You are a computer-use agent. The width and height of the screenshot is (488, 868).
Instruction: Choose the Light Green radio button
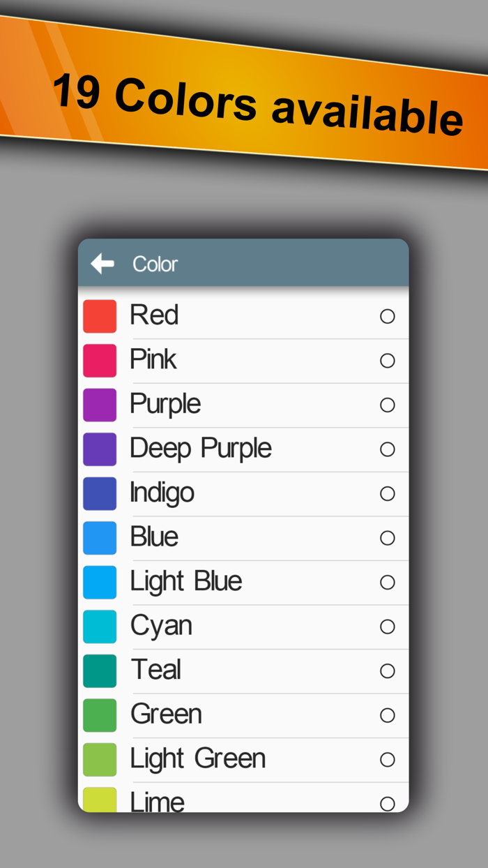click(388, 760)
